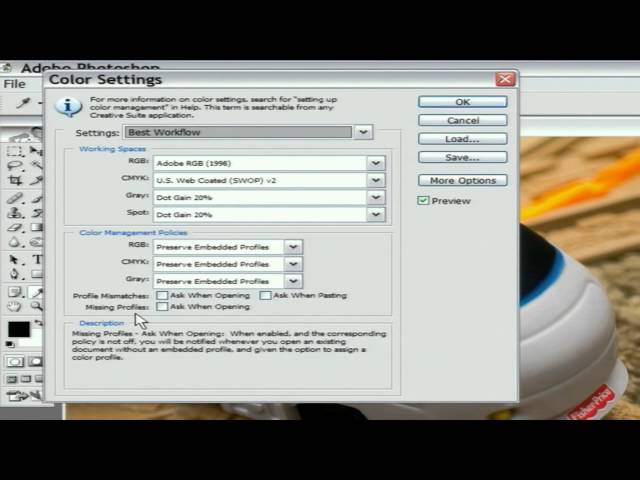Click the Load... button
This screenshot has width=640, height=480.
point(462,139)
